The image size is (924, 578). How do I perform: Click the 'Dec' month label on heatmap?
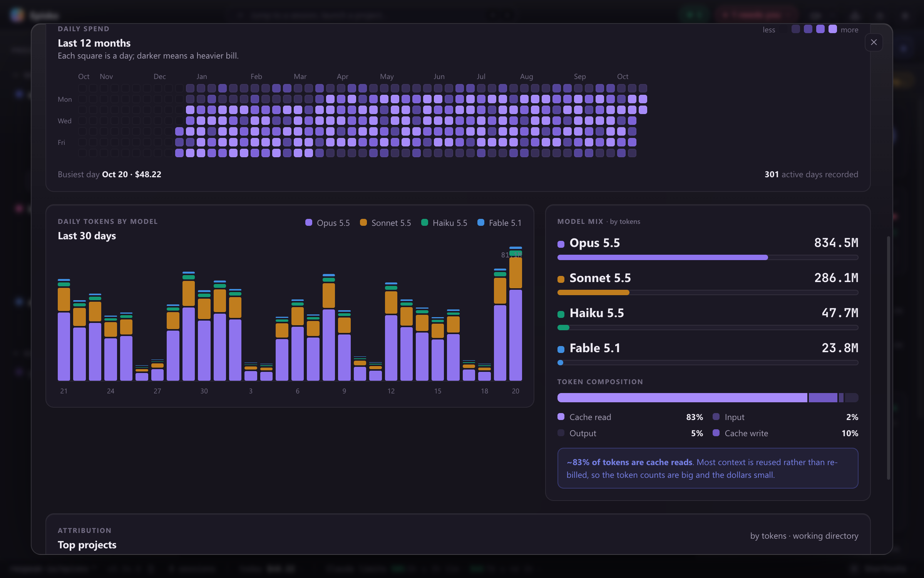(160, 76)
